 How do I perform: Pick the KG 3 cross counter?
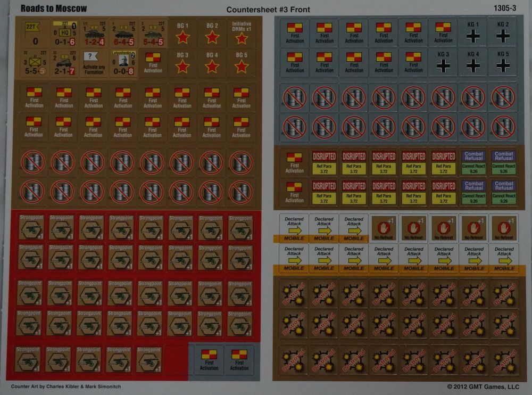tap(443, 62)
